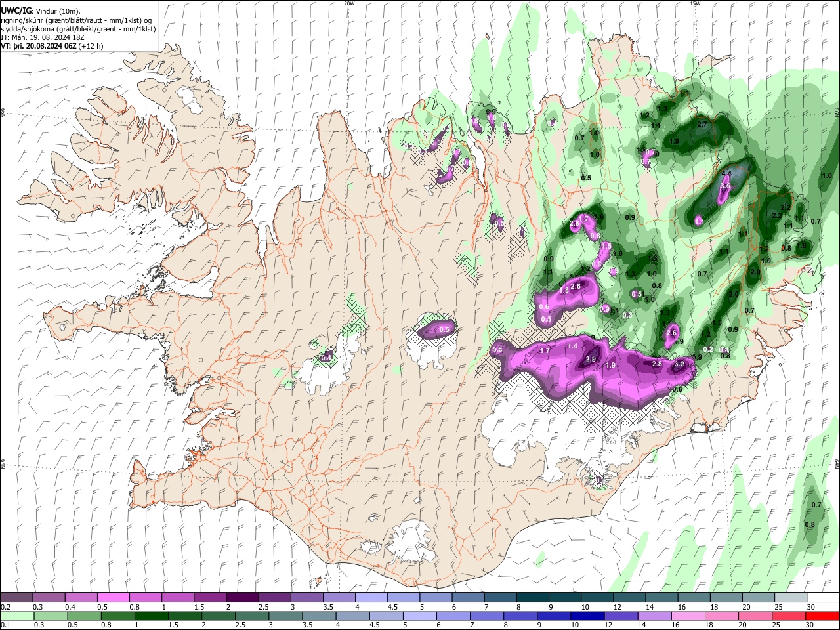The width and height of the screenshot is (840, 630).
Task: Click the '15W' longitude label
Action: 695,3
